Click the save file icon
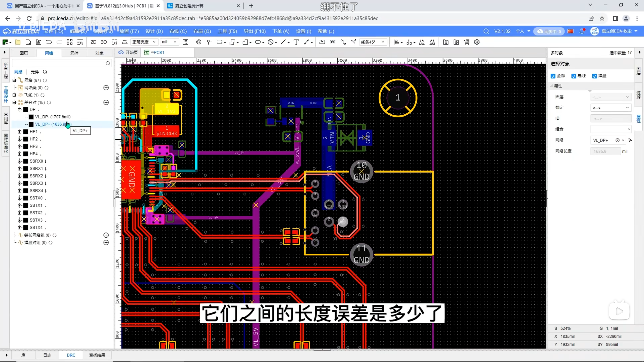644x362 pixels. pyautogui.click(x=28, y=42)
